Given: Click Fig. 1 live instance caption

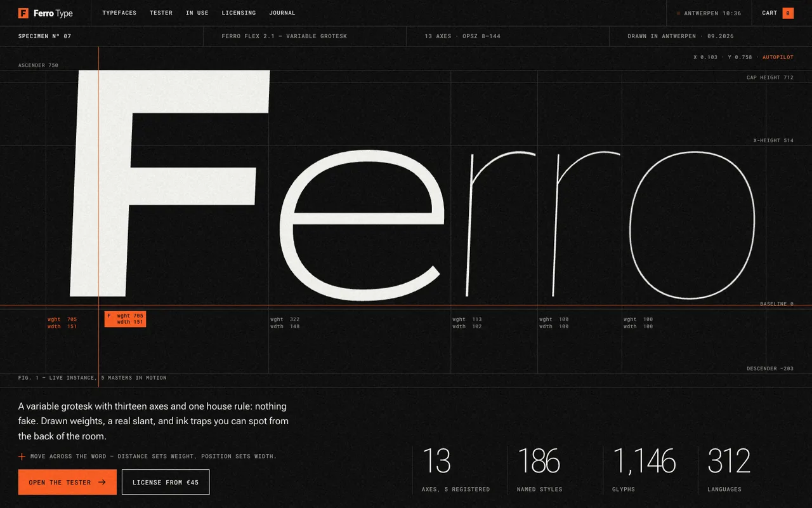Looking at the screenshot, I should click(93, 378).
